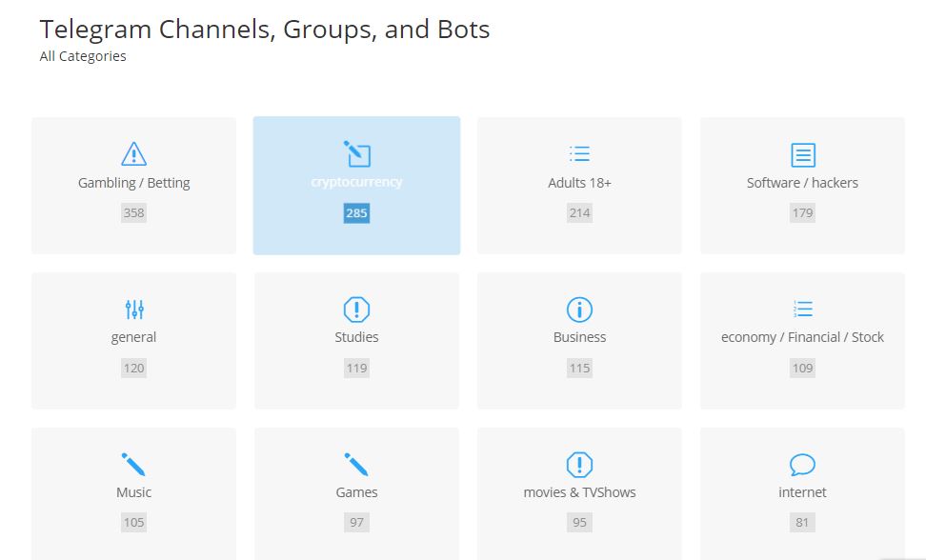
Task: Open the Games category link
Action: 356,492
